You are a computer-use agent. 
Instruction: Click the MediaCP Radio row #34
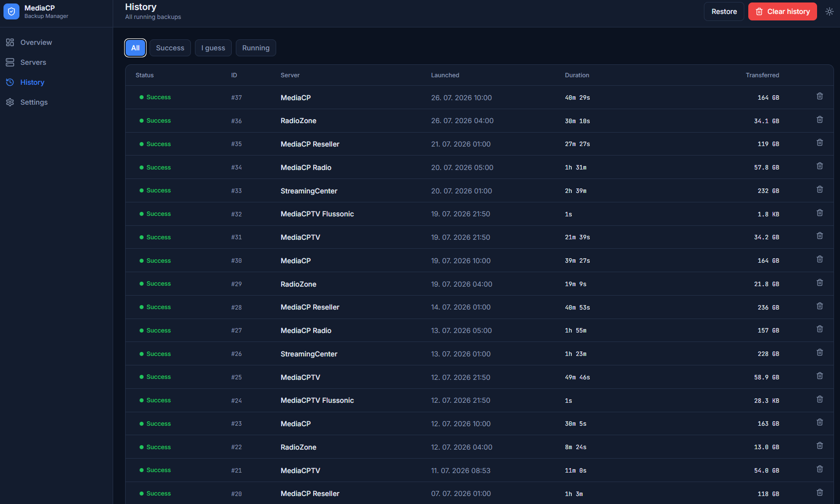coord(479,168)
